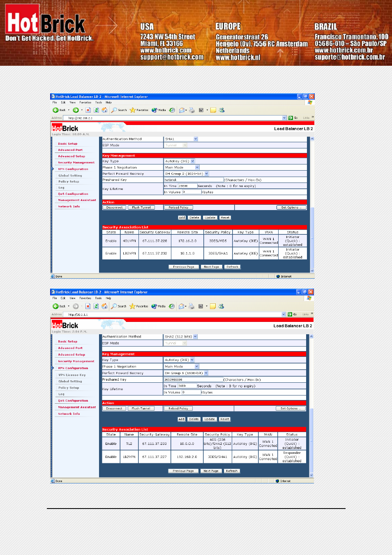Click the History icon in the 192.168.2.1 browser window

pos(172,110)
